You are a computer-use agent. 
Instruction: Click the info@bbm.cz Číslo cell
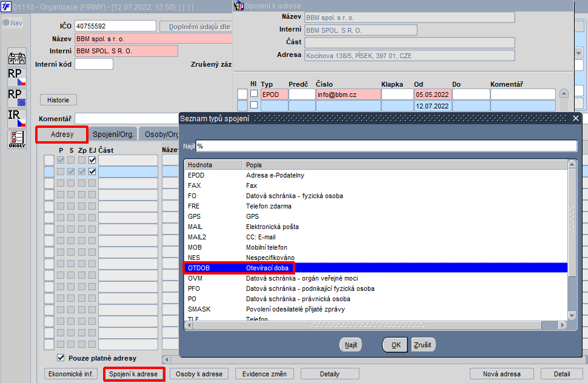[x=349, y=95]
